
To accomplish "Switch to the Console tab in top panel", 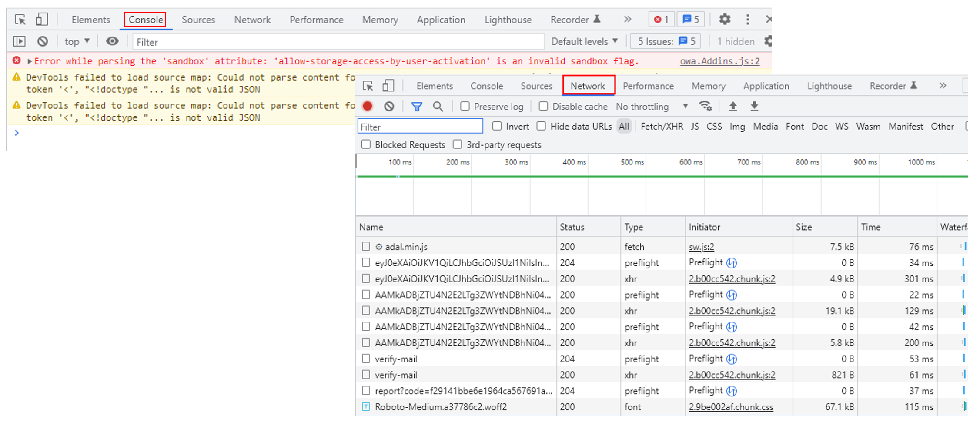I will point(145,20).
